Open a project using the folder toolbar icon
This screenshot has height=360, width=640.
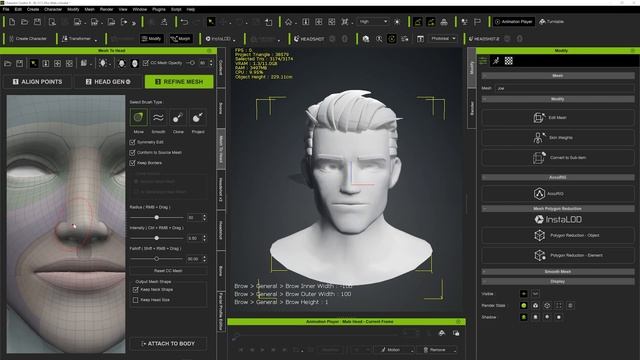pos(24,22)
